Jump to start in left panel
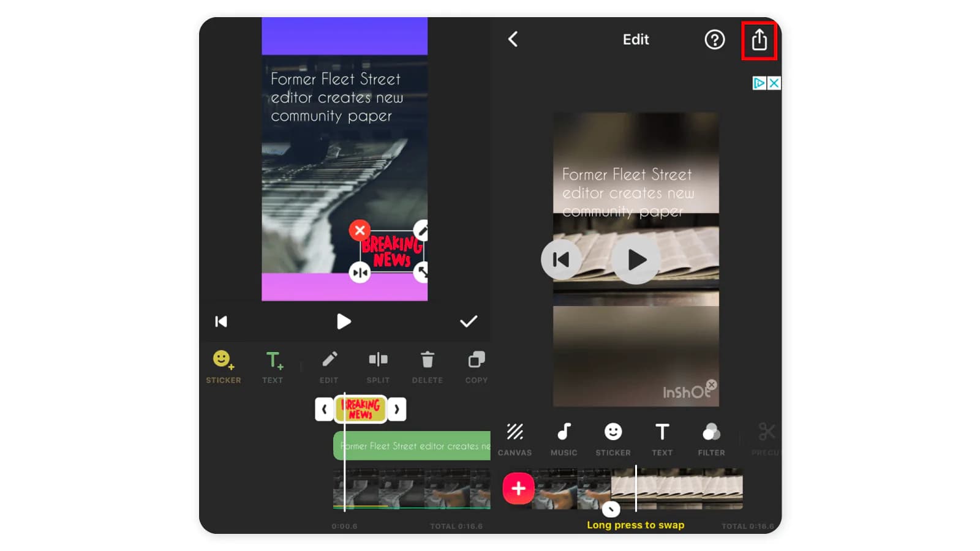This screenshot has height=551, width=980. click(221, 321)
